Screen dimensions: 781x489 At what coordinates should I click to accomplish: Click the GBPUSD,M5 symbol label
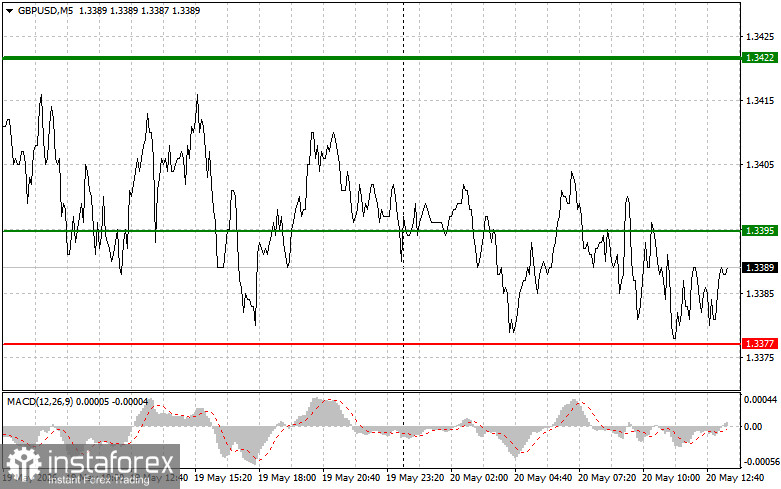coord(45,10)
